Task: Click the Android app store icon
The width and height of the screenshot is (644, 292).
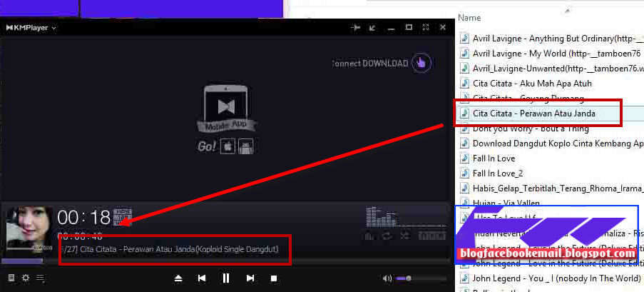Action: (245, 146)
